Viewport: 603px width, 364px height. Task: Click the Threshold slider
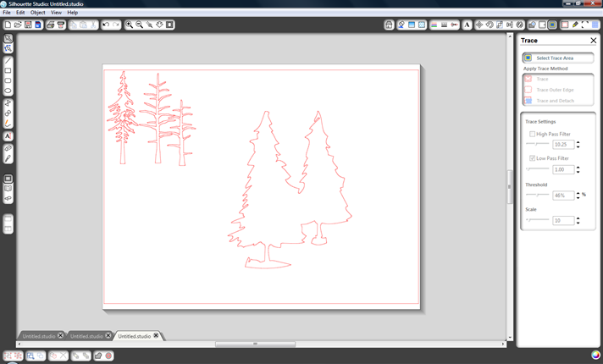[537, 195]
